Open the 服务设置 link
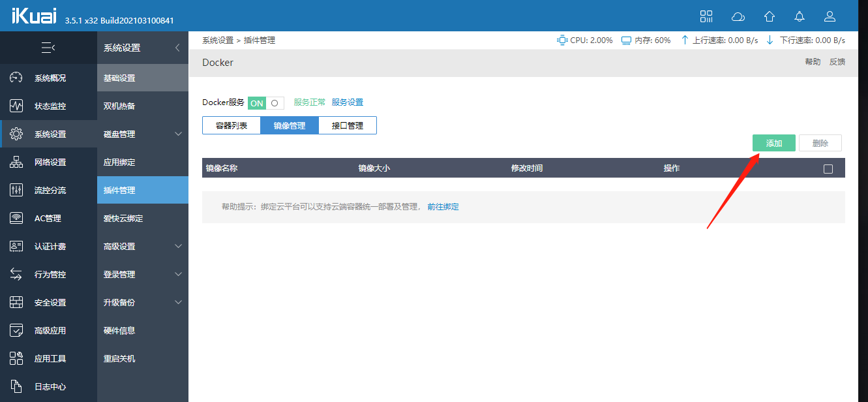 click(348, 102)
